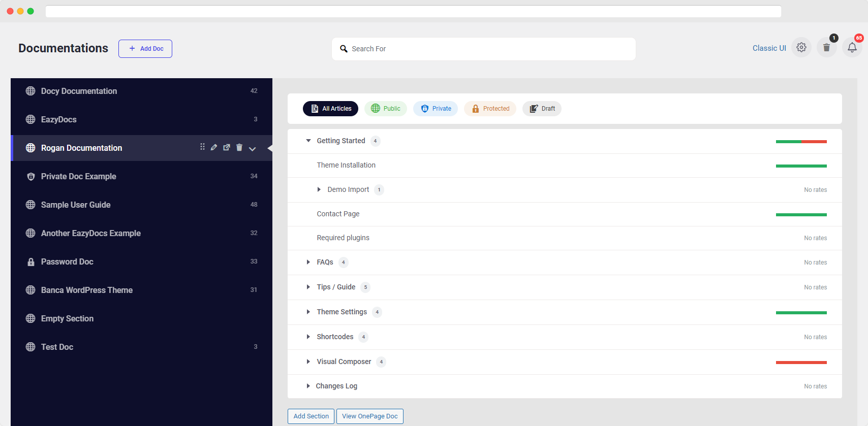The height and width of the screenshot is (426, 868).
Task: Click drag handle icon on Rogan Documentation
Action: coord(202,147)
